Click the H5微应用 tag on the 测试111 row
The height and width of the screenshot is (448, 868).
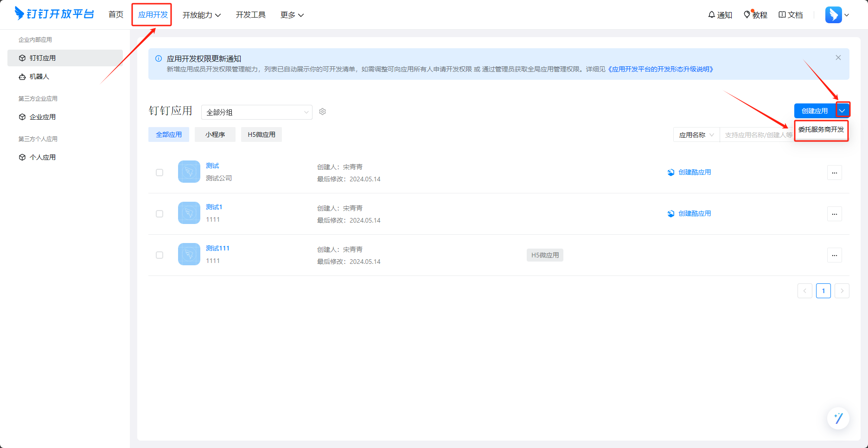[x=545, y=255]
